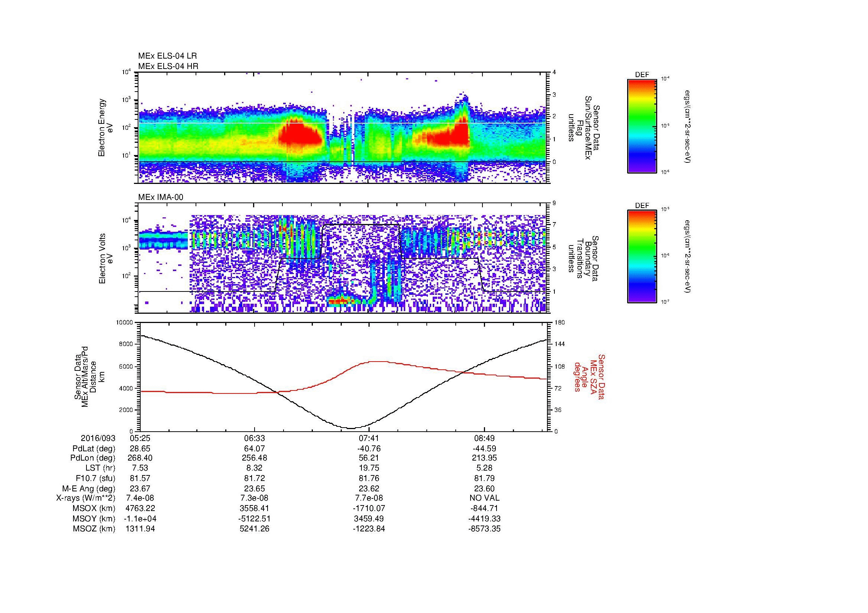
Task: Click the PdLat value "64.07"
Action: [255, 449]
